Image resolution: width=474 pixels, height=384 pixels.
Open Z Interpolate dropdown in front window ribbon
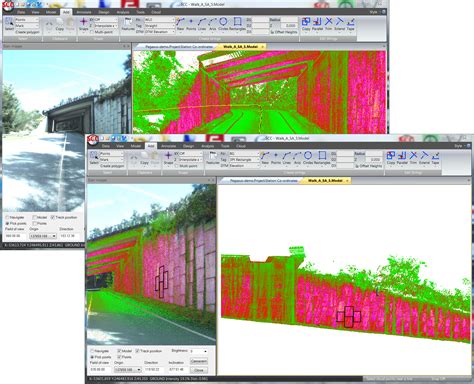click(190, 160)
